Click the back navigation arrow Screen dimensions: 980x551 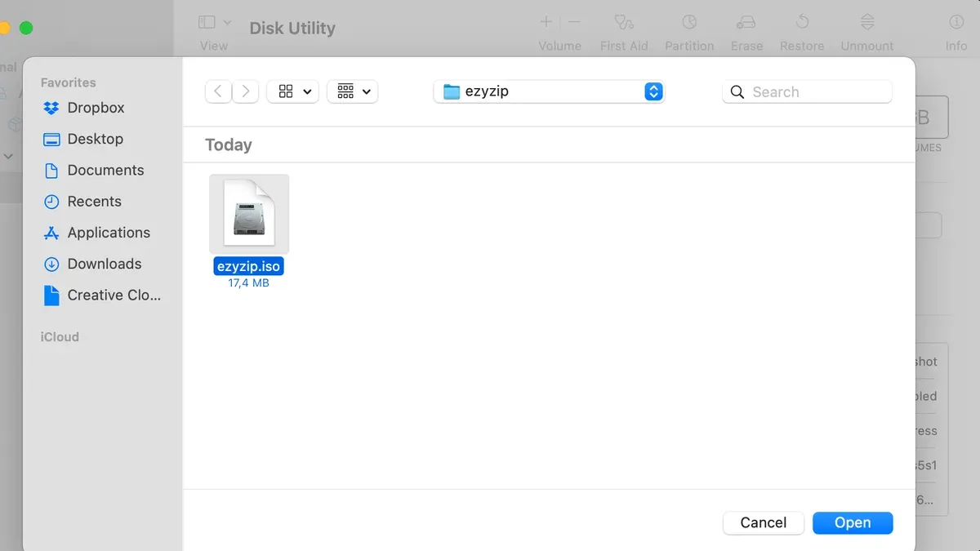[218, 91]
